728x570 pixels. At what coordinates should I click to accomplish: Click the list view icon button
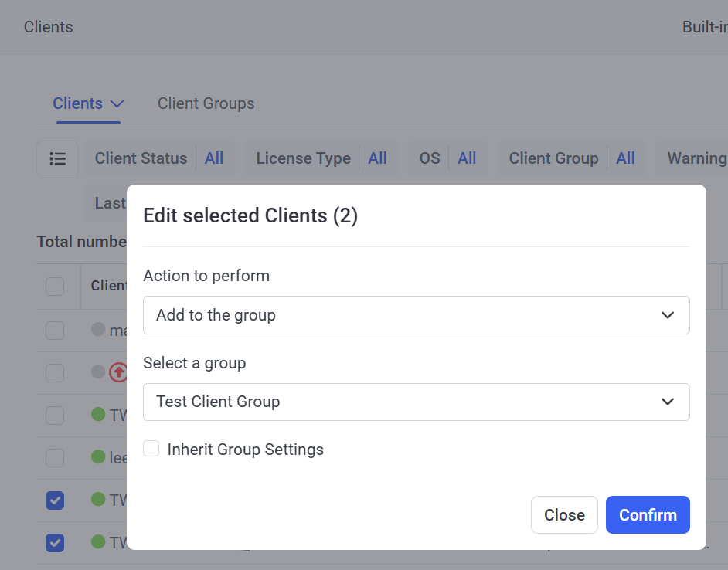tap(57, 159)
